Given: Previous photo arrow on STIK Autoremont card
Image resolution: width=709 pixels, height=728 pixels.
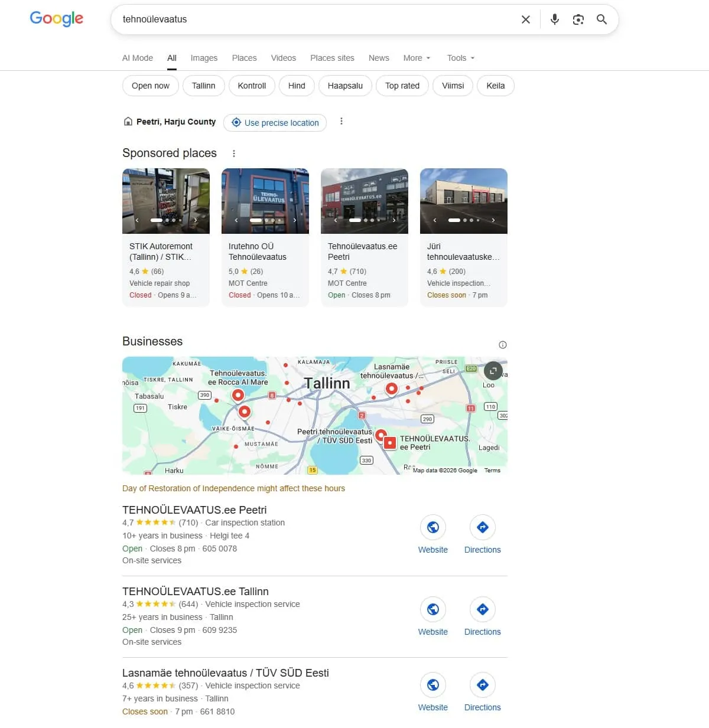Looking at the screenshot, I should click(x=137, y=220).
